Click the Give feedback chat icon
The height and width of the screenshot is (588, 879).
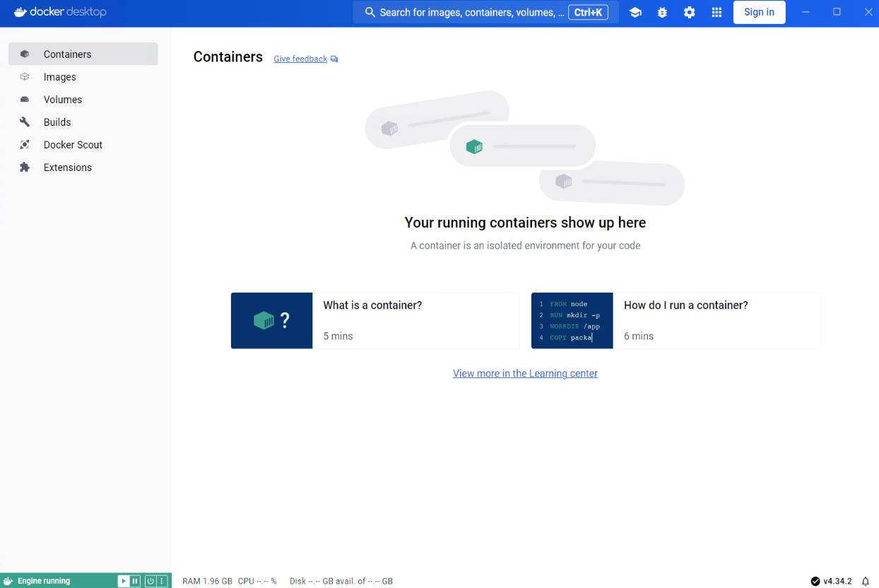click(334, 59)
